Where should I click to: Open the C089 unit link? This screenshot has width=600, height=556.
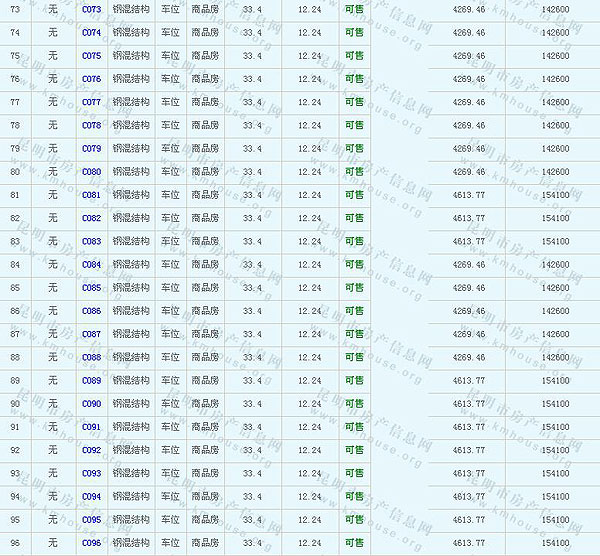[91, 381]
